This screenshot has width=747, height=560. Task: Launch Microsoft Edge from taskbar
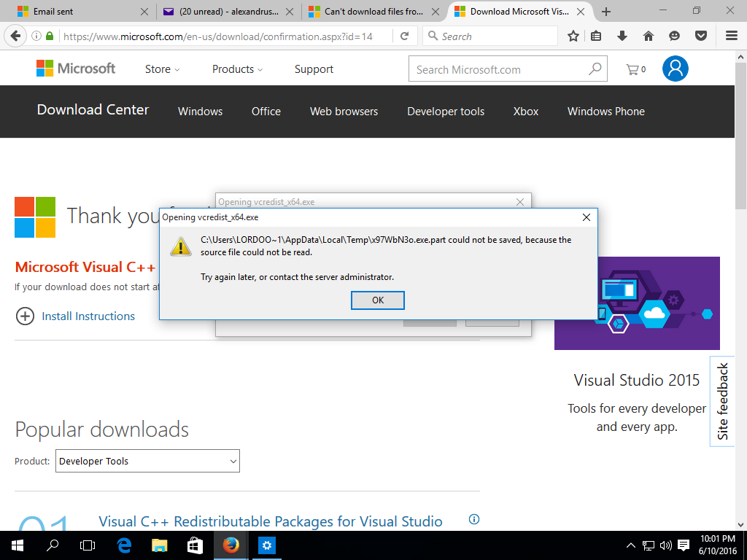pyautogui.click(x=124, y=545)
